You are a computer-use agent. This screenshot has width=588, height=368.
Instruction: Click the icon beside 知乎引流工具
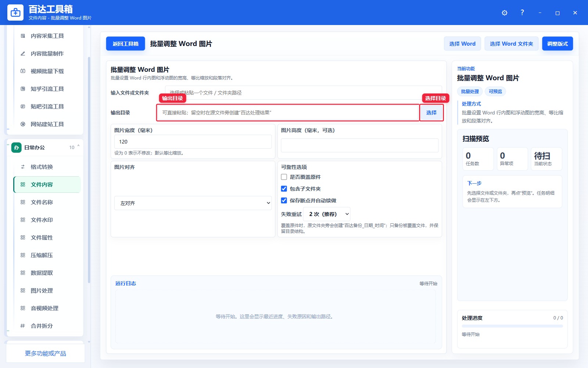23,89
